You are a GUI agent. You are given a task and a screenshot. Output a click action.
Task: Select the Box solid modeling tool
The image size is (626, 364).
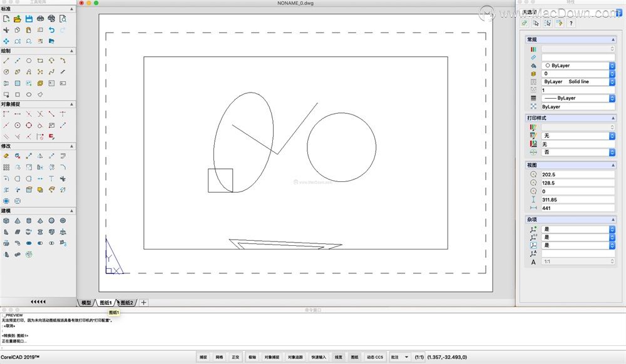[6, 221]
